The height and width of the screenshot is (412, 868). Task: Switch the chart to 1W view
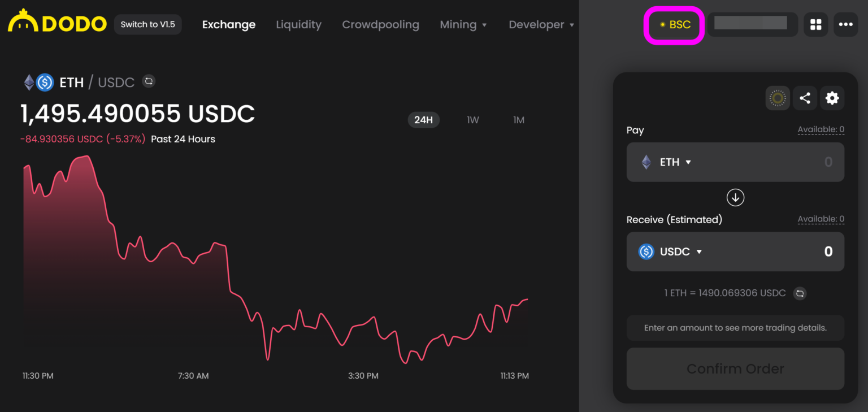click(473, 120)
